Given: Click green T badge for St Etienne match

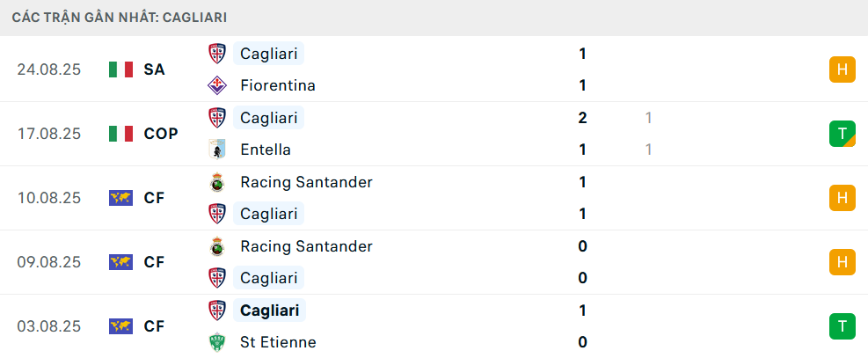Looking at the screenshot, I should tap(842, 326).
